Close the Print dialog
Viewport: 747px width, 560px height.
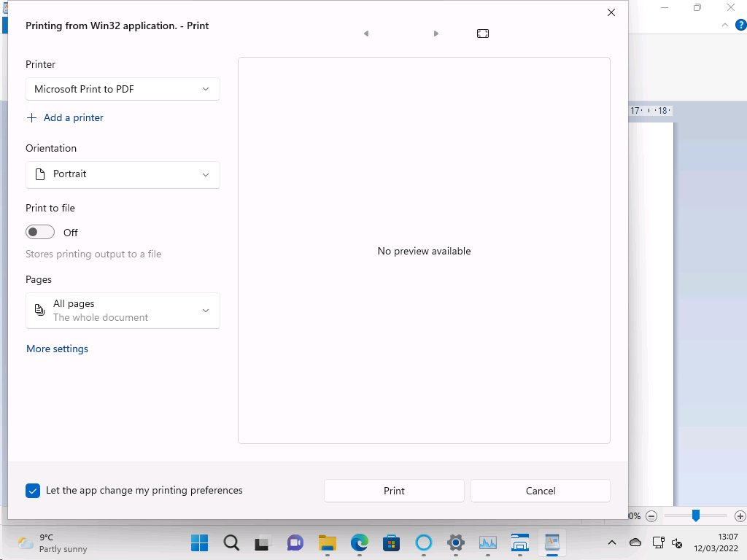tap(611, 12)
